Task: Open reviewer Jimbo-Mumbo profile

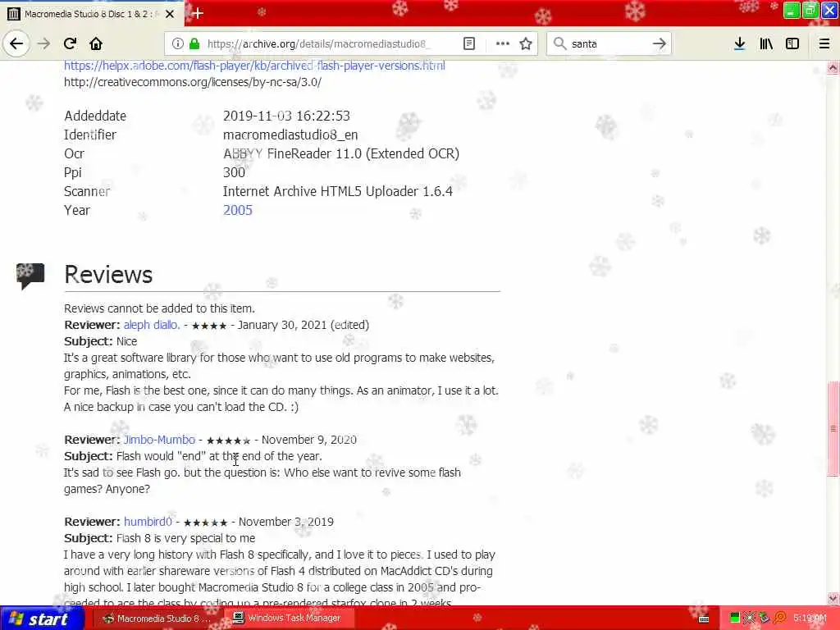Action: [160, 440]
